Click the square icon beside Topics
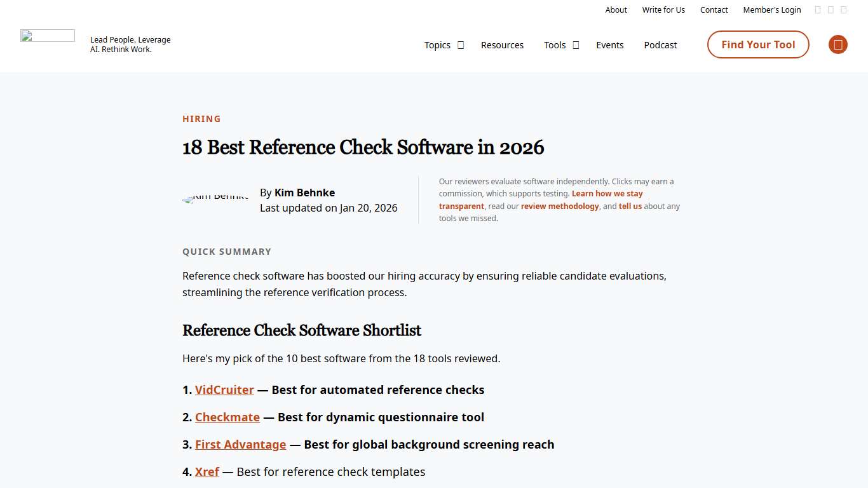The height and width of the screenshot is (488, 868). (461, 45)
